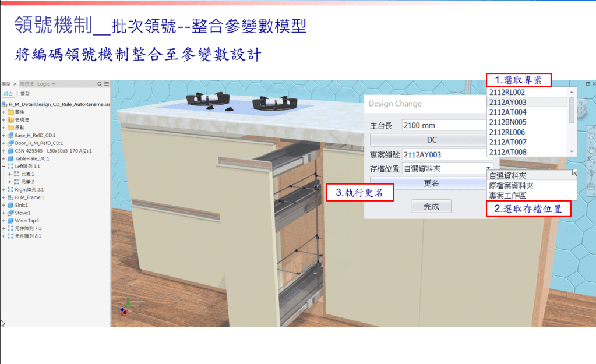The width and height of the screenshot is (596, 364).
Task: Select the Right陣列 2:1 pattern icon
Action: [10, 190]
